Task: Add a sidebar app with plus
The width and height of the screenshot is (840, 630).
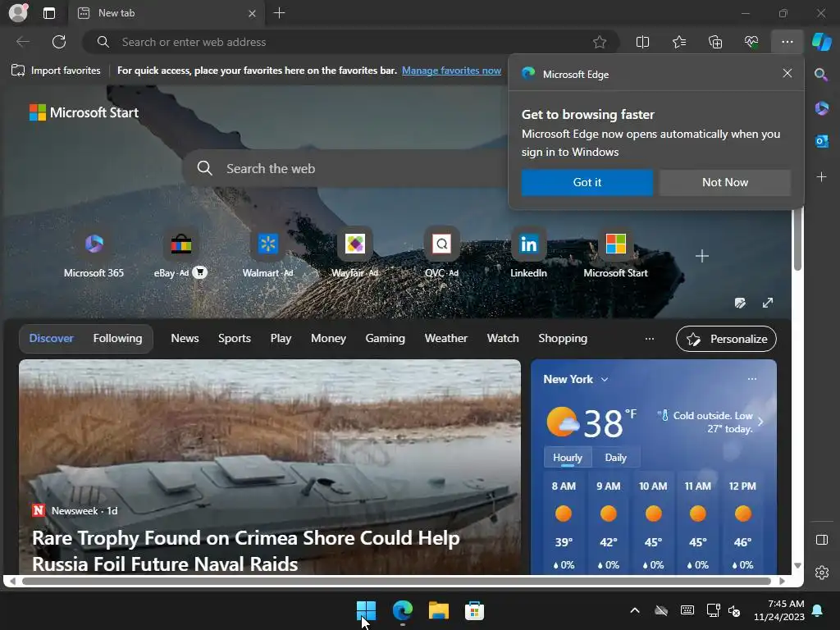Action: click(821, 177)
